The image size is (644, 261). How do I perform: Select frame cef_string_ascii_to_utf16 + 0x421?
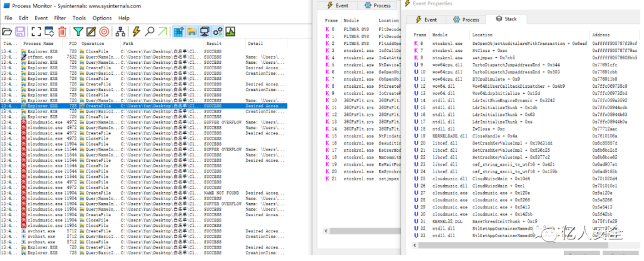point(509,164)
